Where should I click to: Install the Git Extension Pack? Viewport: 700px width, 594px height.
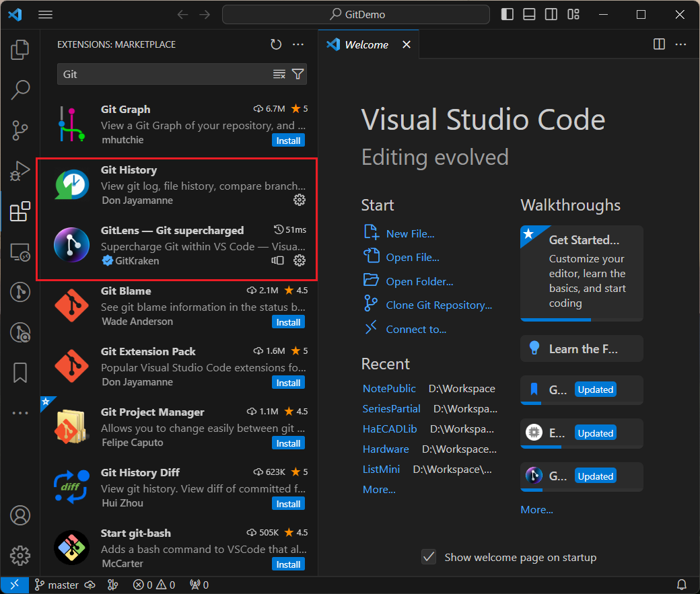tap(288, 383)
